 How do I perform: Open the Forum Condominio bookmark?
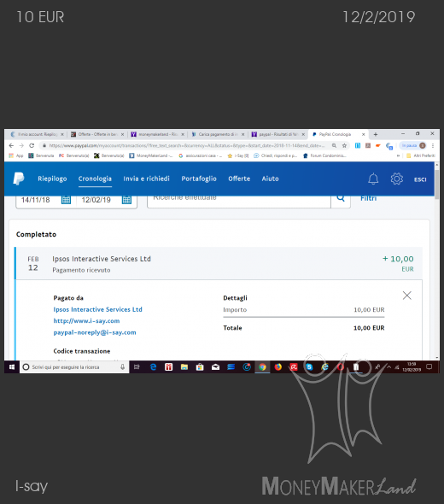tap(324, 155)
